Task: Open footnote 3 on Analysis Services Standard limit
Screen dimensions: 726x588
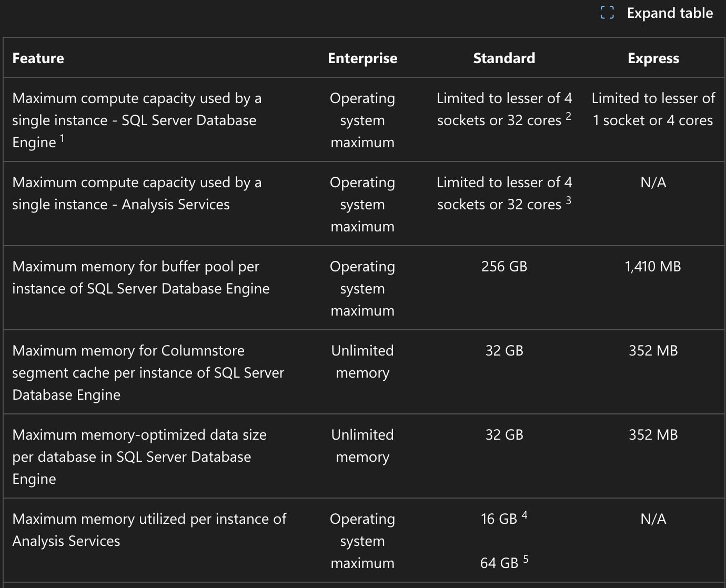Action: click(568, 199)
